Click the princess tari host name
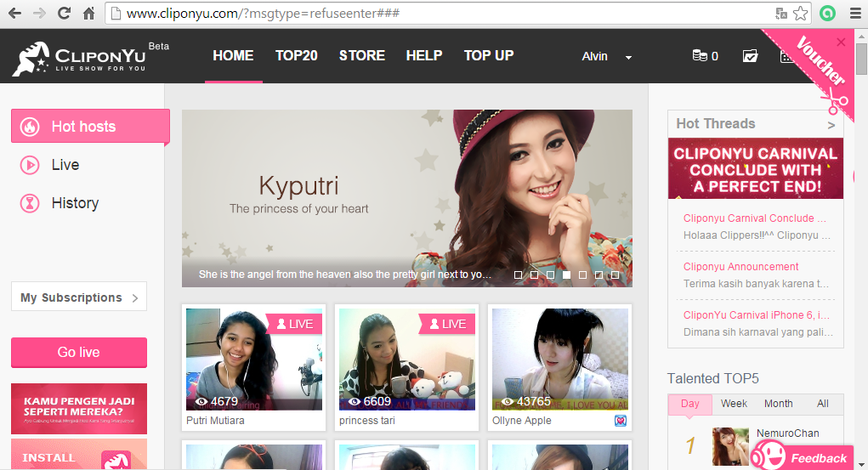The width and height of the screenshot is (868, 470). coord(367,421)
